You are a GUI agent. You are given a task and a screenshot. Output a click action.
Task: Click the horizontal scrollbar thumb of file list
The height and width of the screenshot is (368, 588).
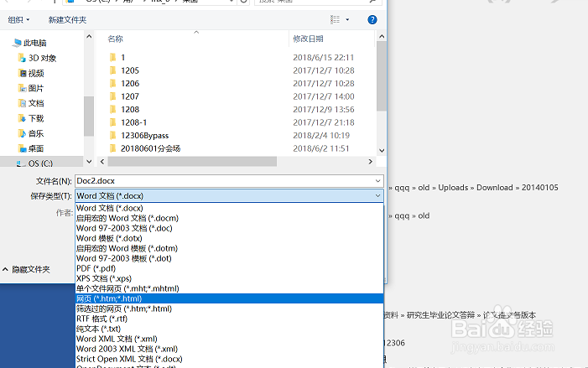point(192,162)
